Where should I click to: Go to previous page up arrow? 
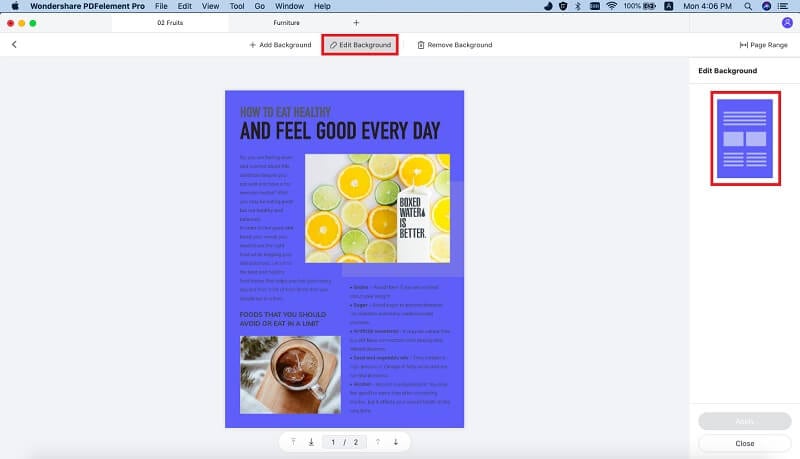point(378,442)
